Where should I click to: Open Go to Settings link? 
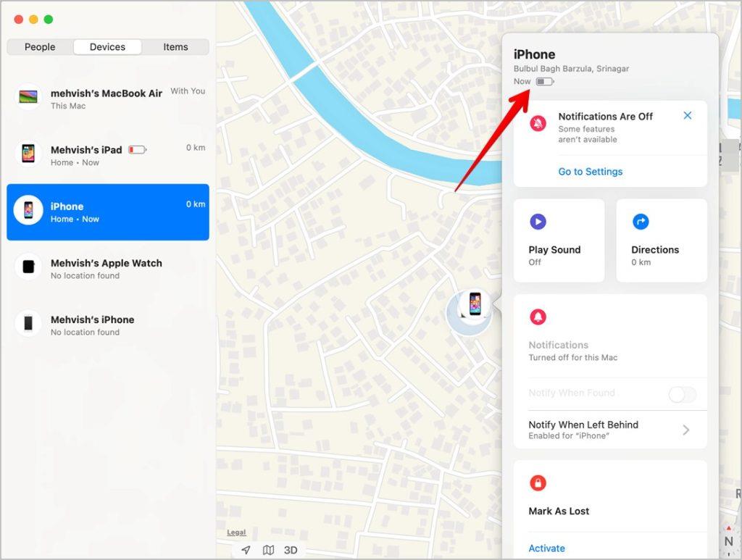click(x=590, y=172)
